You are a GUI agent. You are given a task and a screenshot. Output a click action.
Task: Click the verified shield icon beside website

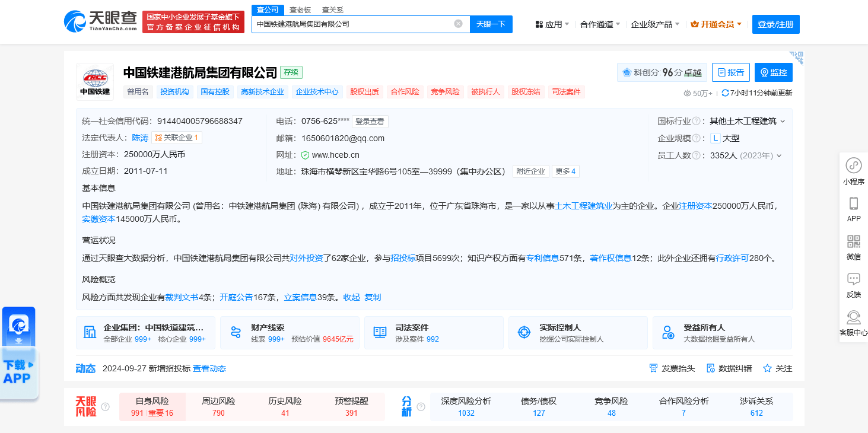(x=305, y=155)
